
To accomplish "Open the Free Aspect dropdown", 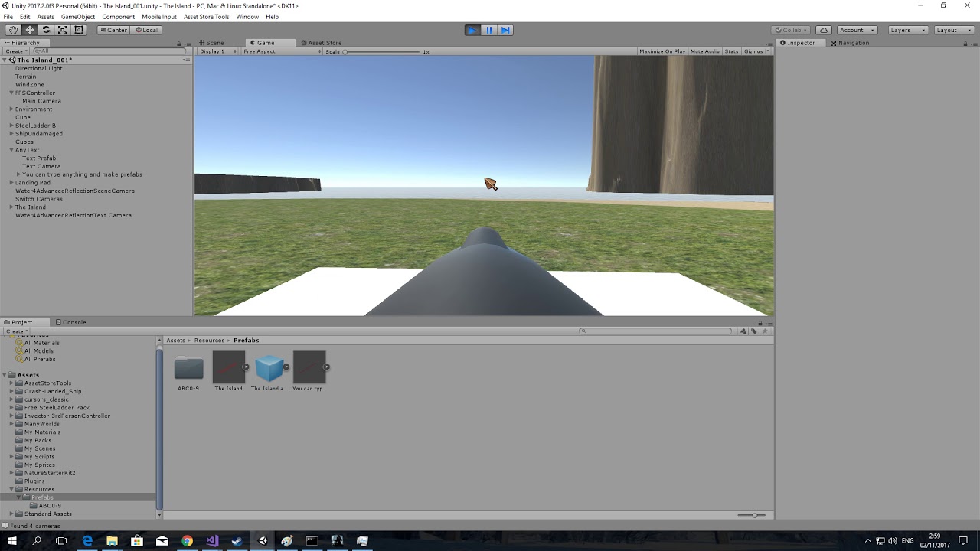I will [282, 51].
